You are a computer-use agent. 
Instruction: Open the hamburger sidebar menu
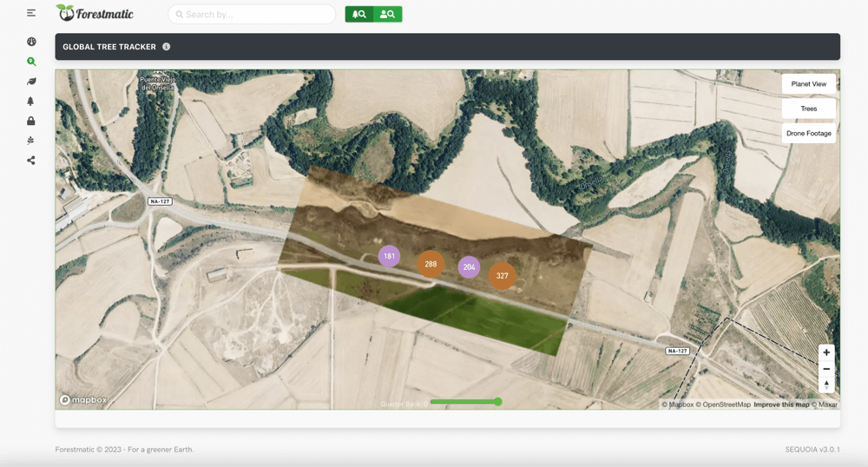tap(31, 13)
